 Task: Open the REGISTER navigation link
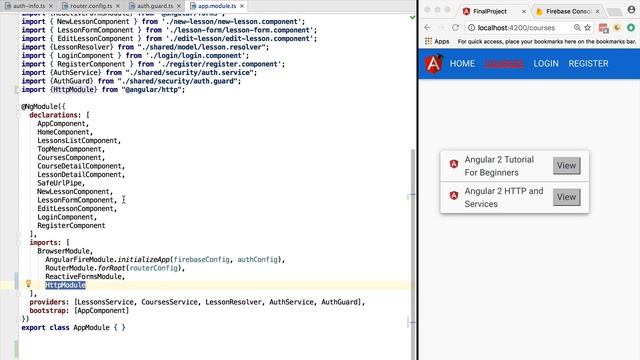pyautogui.click(x=588, y=64)
